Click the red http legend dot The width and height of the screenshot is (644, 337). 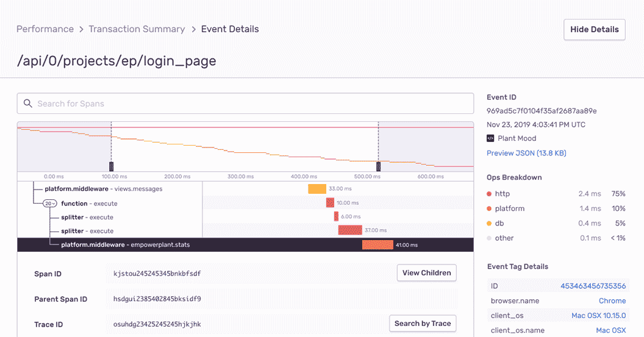(489, 194)
